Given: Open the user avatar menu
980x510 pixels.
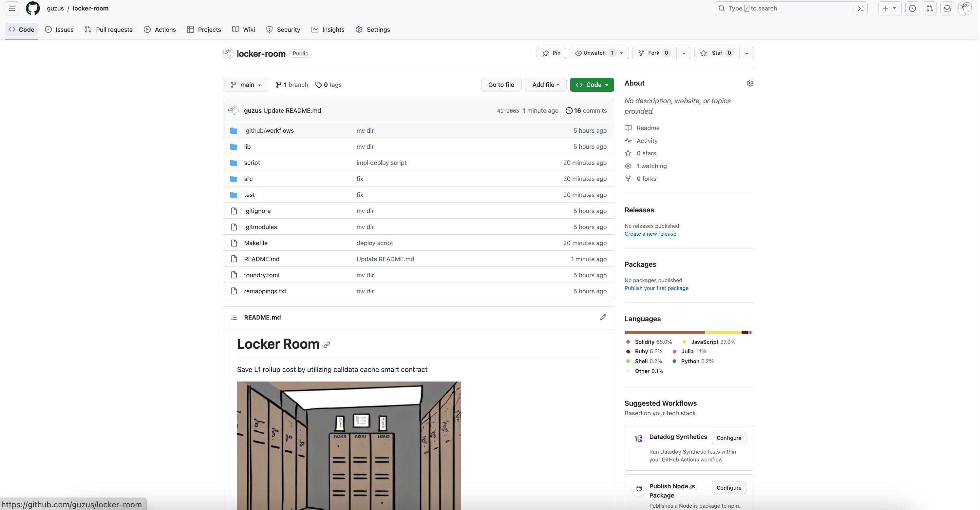Looking at the screenshot, I should tap(965, 9).
